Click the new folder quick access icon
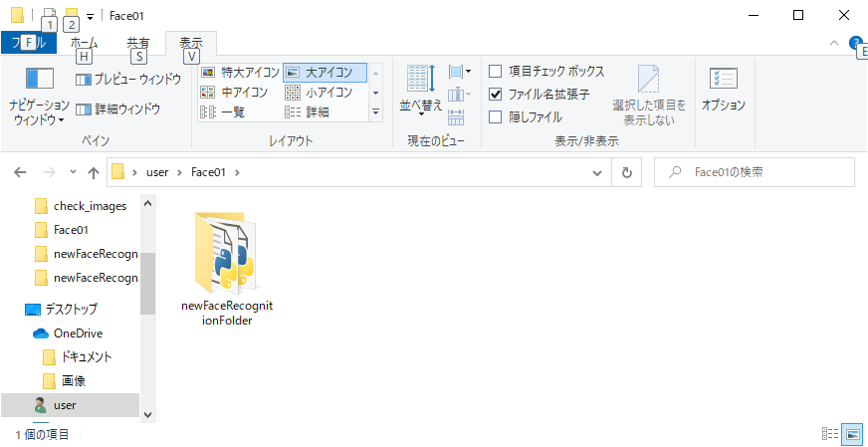Viewport: 868px width, 447px height. pyautogui.click(x=72, y=15)
